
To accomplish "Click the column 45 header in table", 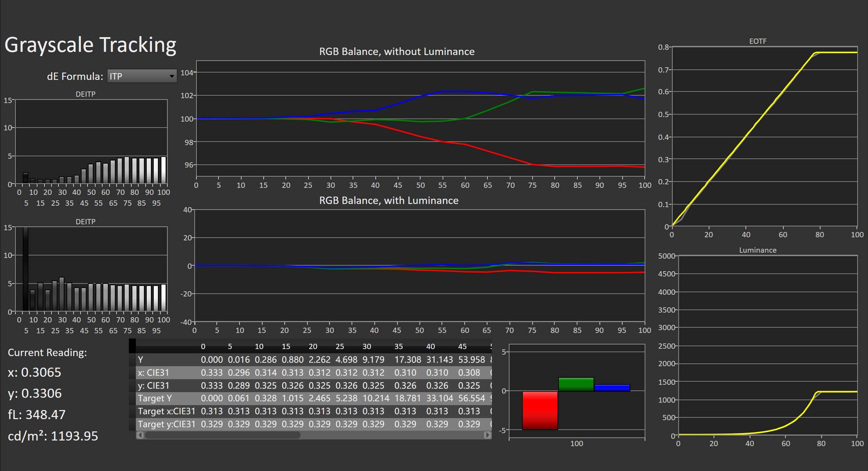I will 462,347.
